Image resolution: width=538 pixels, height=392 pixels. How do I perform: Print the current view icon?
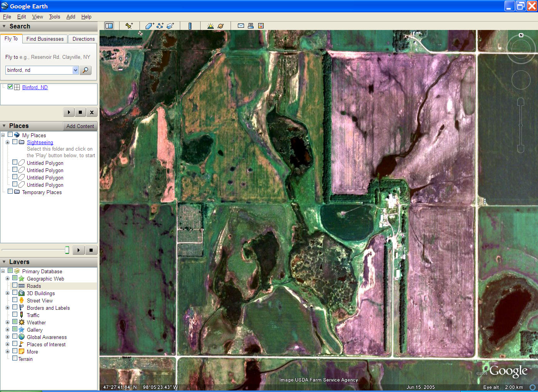coord(251,26)
